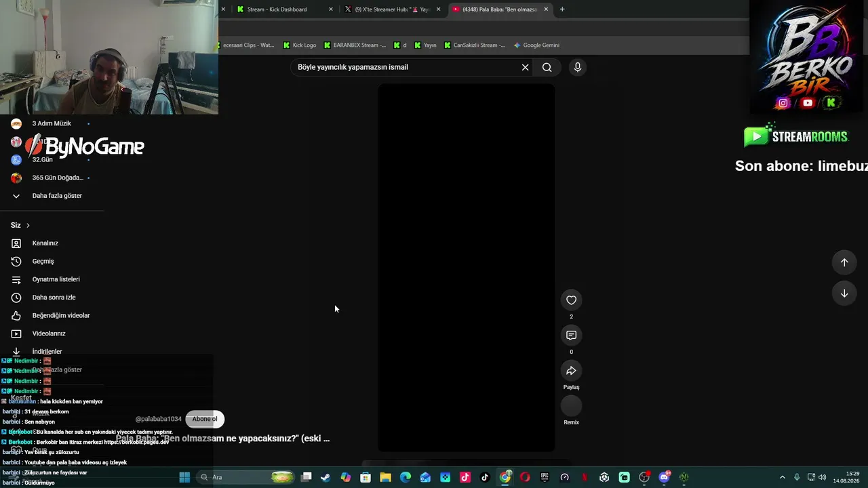This screenshot has height=488, width=868.
Task: Click the taskbar microphone tray icon
Action: click(797, 477)
